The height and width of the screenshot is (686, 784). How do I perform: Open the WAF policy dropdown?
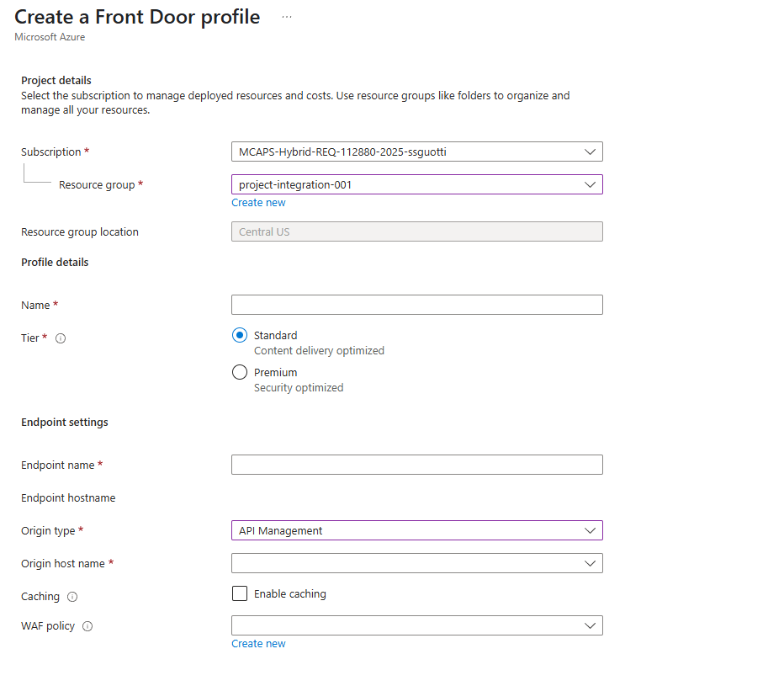coord(417,626)
